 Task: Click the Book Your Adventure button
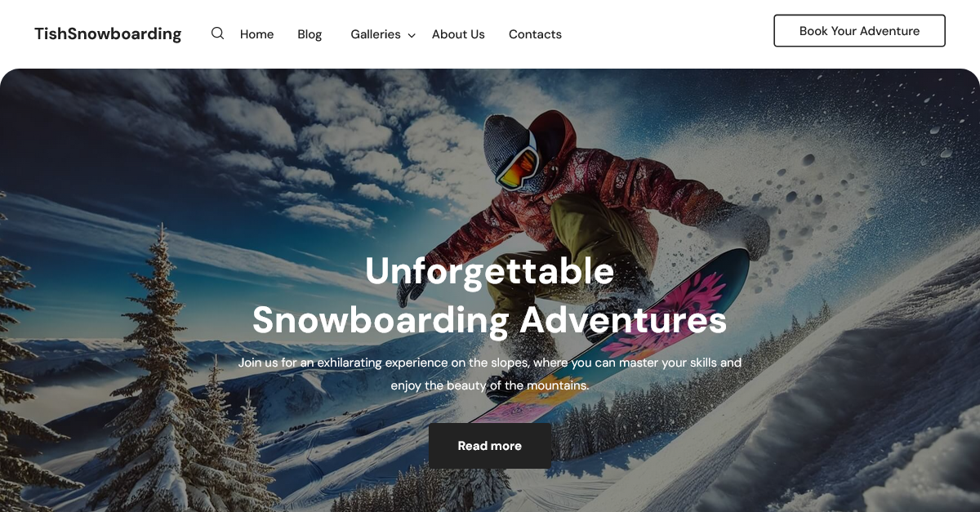click(859, 31)
